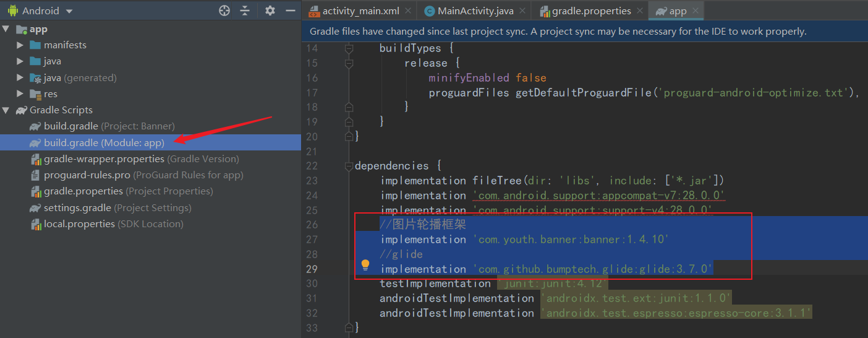Click the glide dependency string on line 29

pos(593,269)
